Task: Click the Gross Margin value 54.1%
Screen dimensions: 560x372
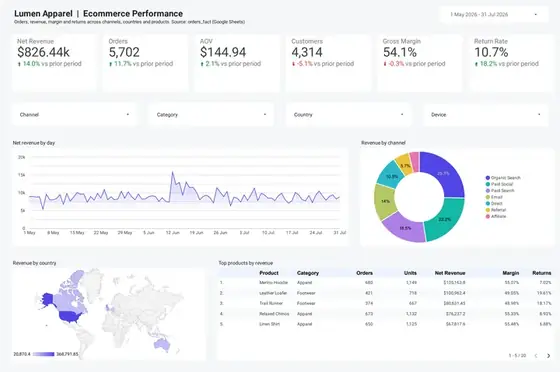Action: coord(400,52)
